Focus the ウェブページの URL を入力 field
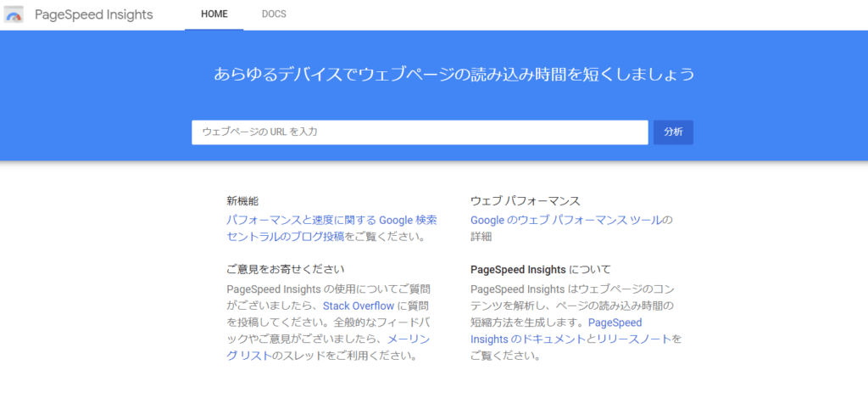 [x=420, y=132]
